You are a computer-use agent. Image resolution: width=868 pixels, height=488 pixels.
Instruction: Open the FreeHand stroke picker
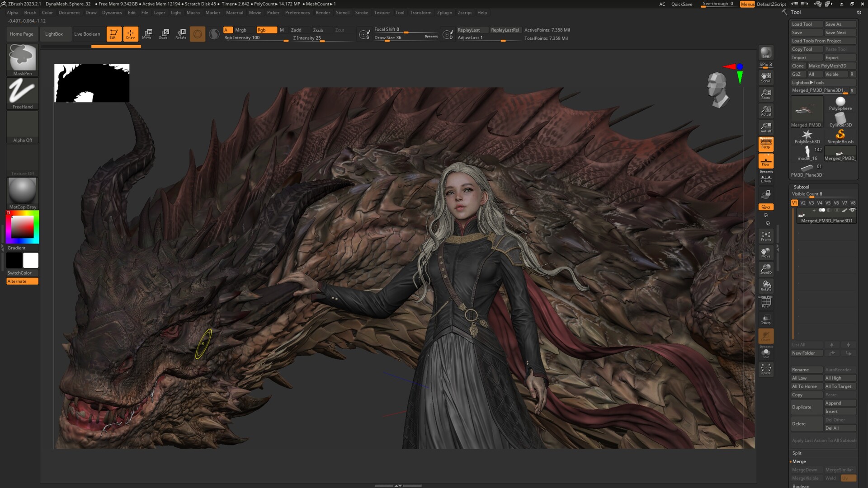tap(22, 91)
